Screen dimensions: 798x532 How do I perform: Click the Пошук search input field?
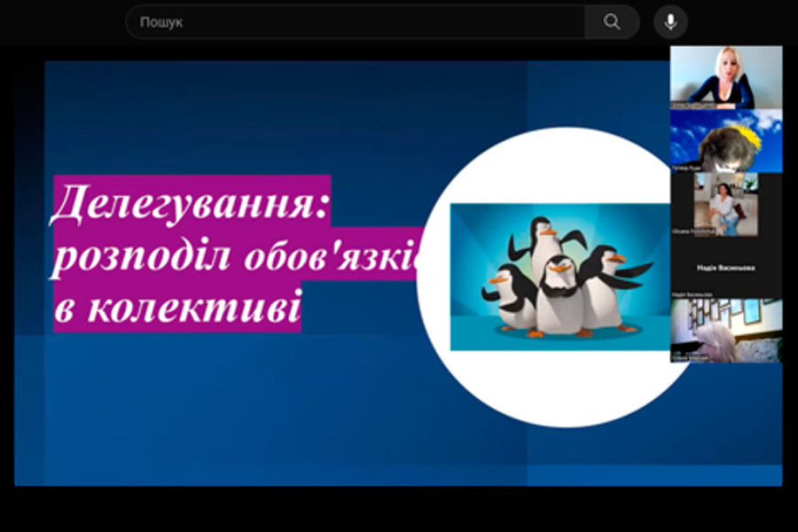(356, 22)
